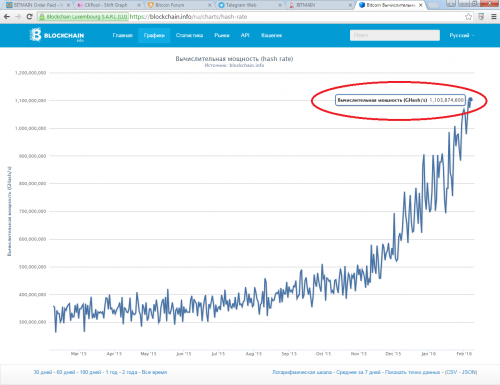The image size is (500, 385).
Task: Click the green secure site certificate badge
Action: (x=83, y=17)
